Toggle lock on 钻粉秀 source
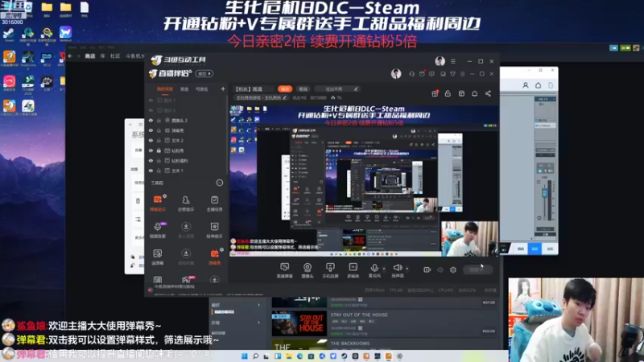 pos(159,150)
